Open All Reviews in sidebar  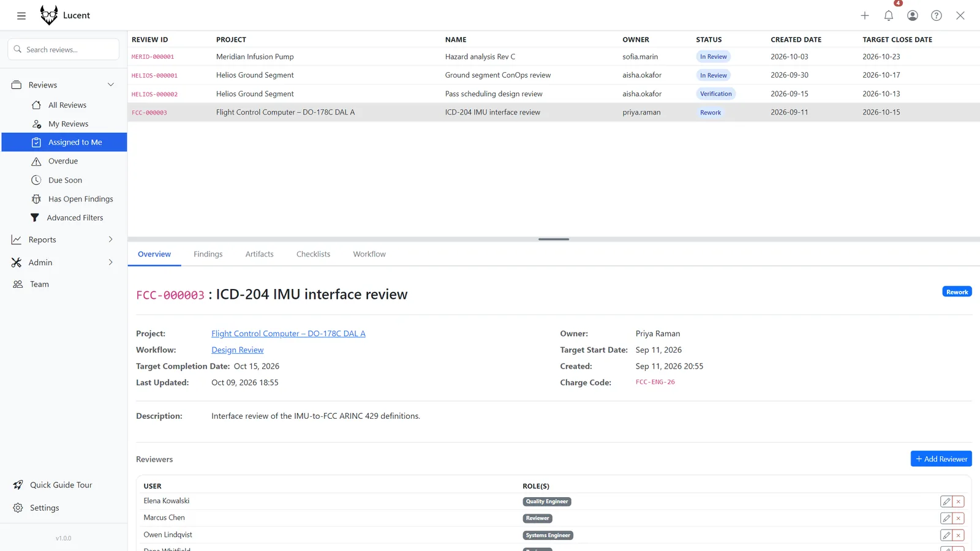pyautogui.click(x=64, y=105)
